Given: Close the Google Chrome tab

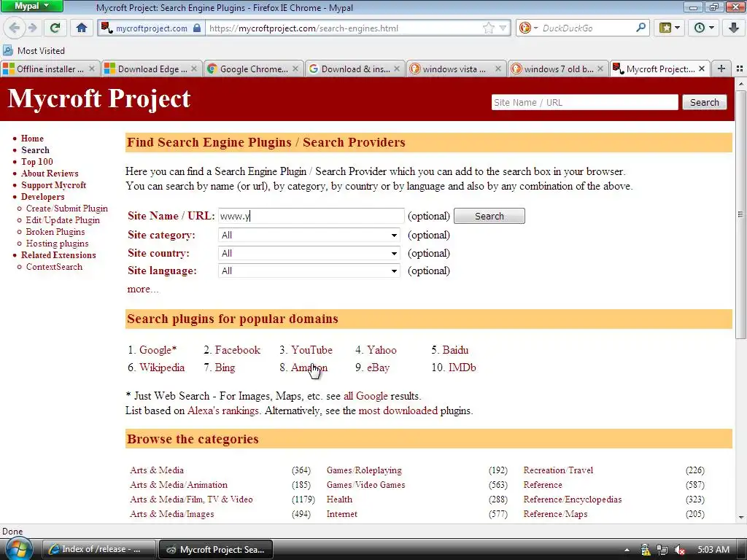Looking at the screenshot, I should point(295,69).
